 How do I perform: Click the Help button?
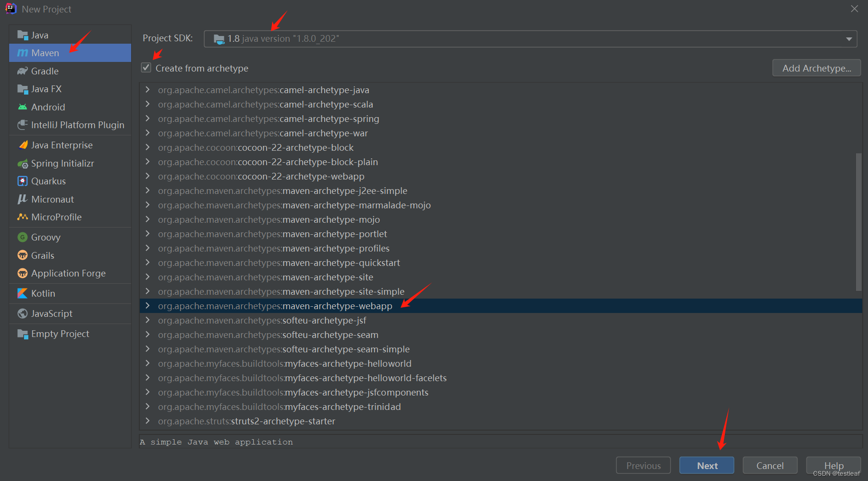pos(833,465)
